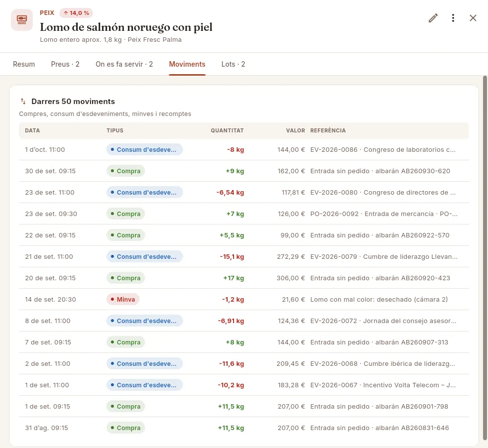The height and width of the screenshot is (448, 488).
Task: Click the pencil edit icon
Action: pos(433,18)
